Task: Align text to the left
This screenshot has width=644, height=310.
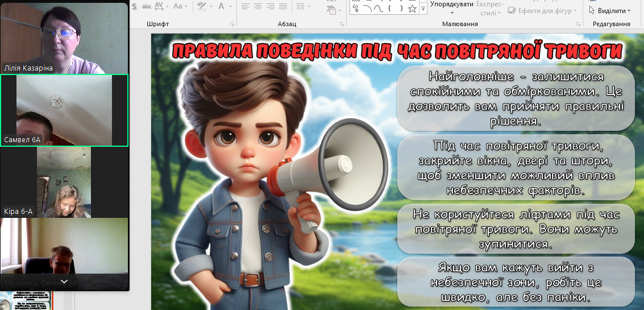Action: [245, 6]
